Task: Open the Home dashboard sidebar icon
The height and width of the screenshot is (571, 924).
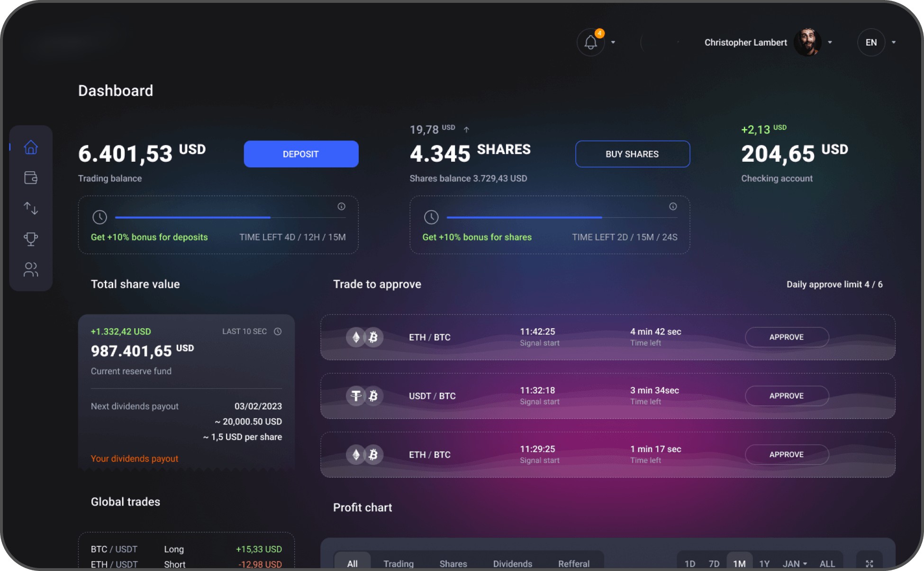Action: click(x=31, y=147)
